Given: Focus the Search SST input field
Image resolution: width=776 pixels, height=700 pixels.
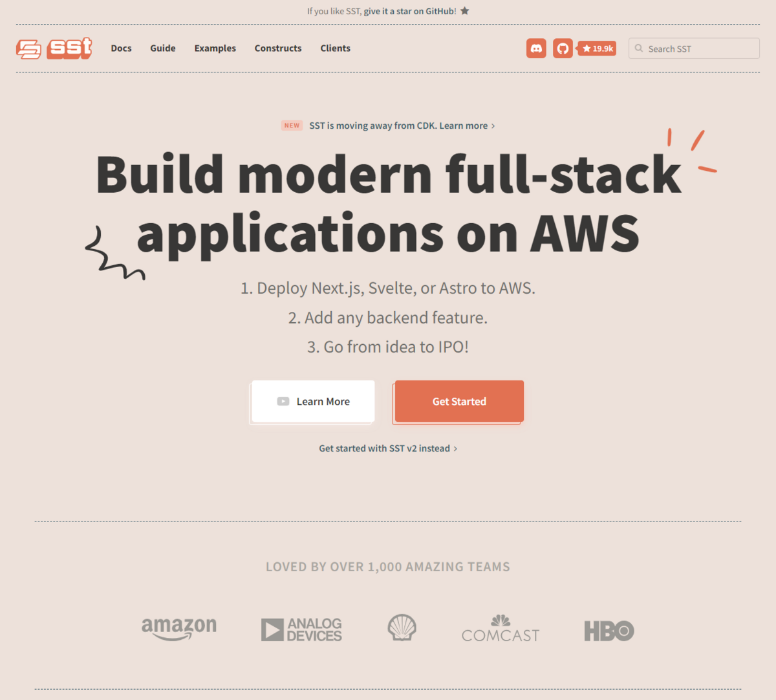Looking at the screenshot, I should (694, 49).
